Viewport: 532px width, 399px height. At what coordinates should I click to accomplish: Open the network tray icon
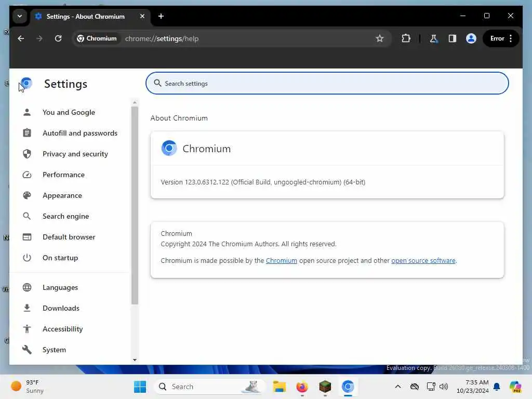[x=431, y=387]
